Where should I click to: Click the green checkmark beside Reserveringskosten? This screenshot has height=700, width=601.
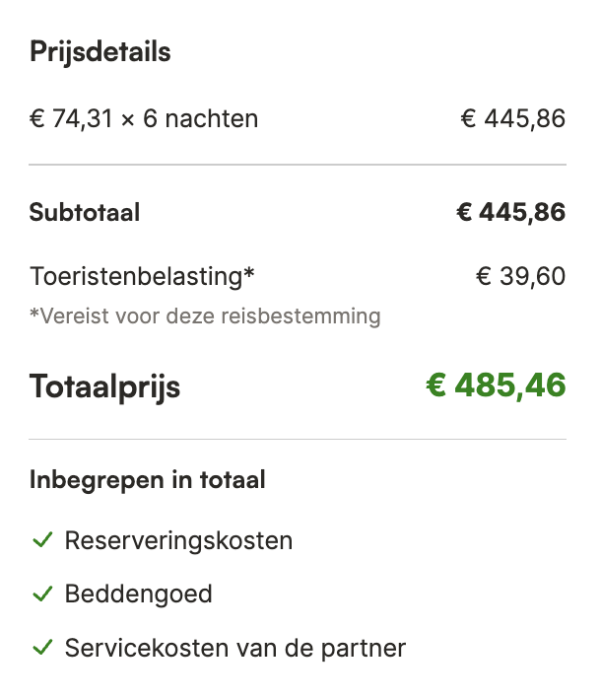42,540
